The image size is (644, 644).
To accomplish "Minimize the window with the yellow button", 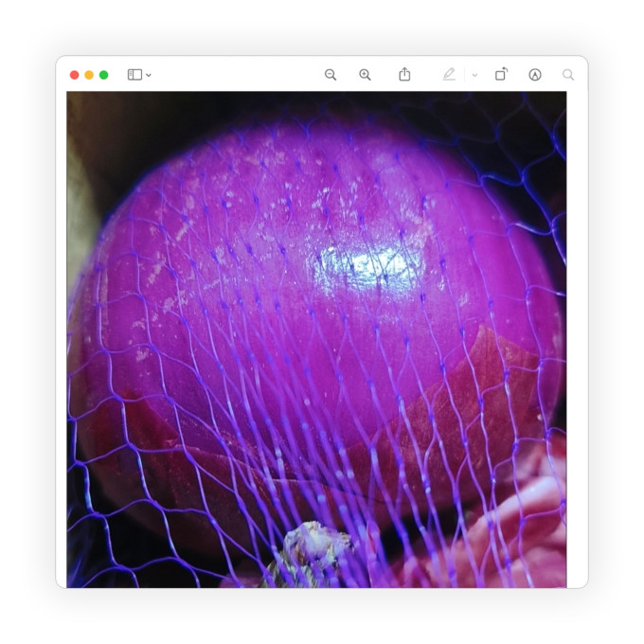I will pyautogui.click(x=89, y=75).
